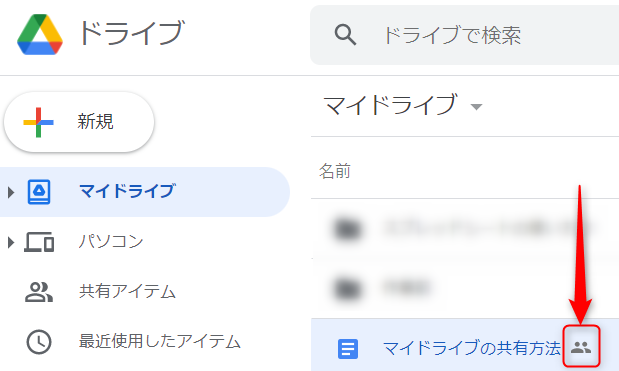Click the 新規 button

tap(79, 122)
